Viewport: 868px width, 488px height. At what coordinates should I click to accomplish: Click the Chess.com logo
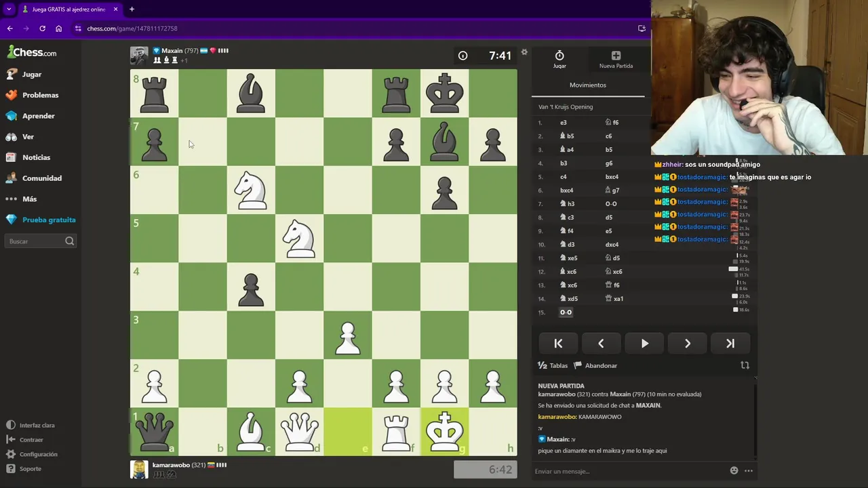pyautogui.click(x=32, y=52)
